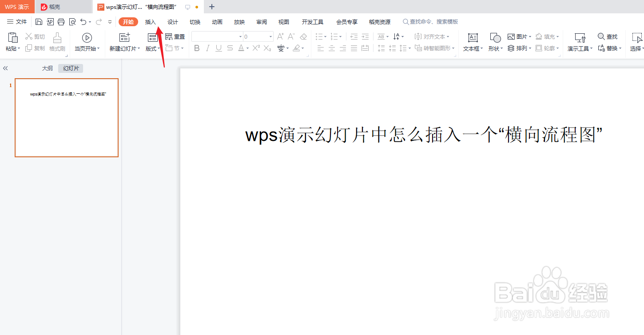Screen dimensions: 644x335
Task: Click the Export to PDF icon
Action: click(x=50, y=22)
